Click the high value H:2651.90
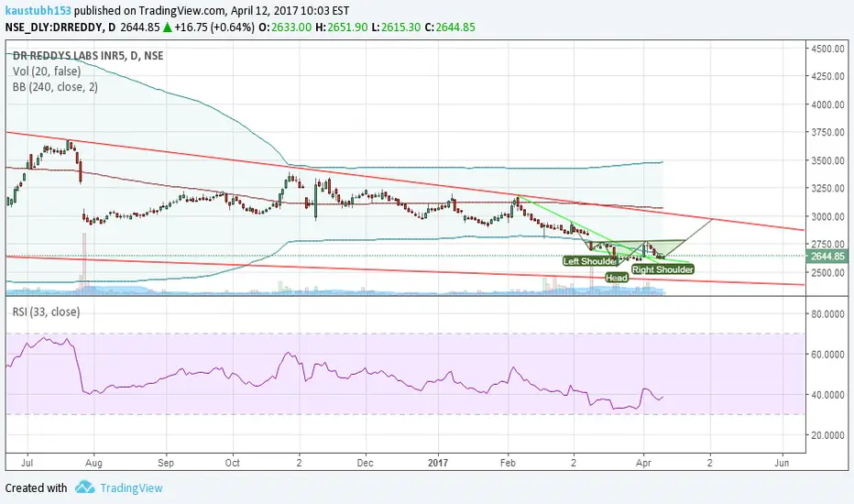Image resolution: width=854 pixels, height=504 pixels. 342,27
